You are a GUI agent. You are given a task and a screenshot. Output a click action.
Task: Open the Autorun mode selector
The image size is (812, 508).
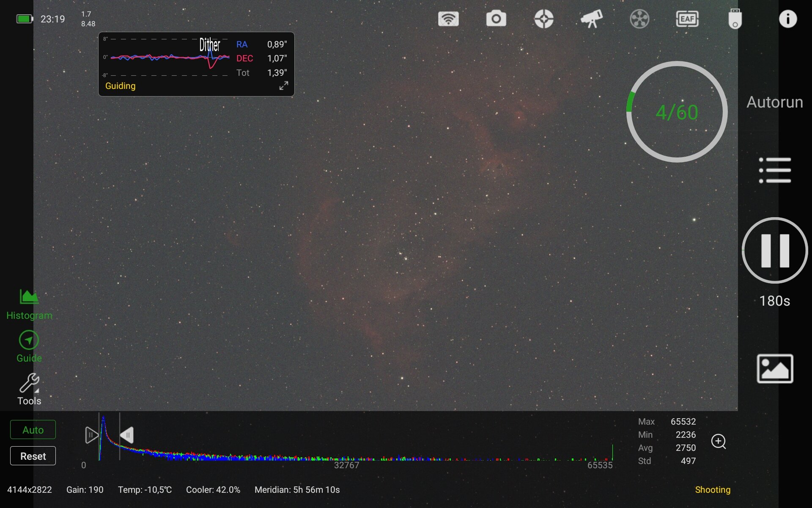coord(774,102)
